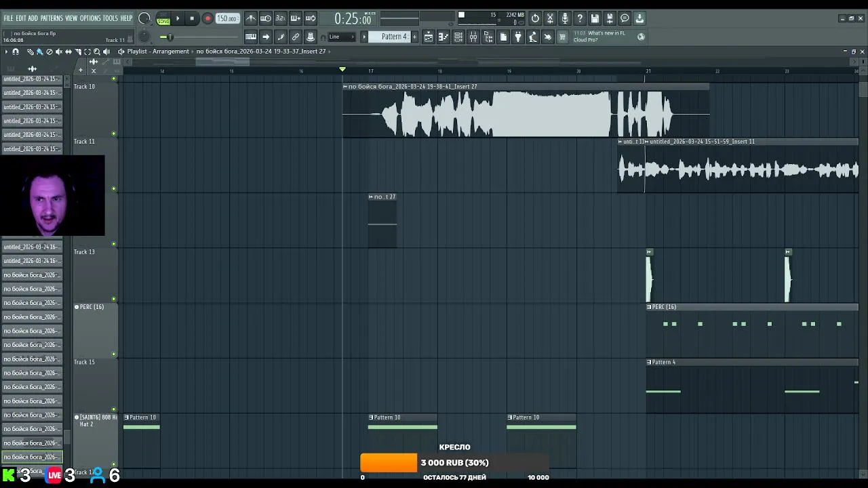Open the FILE menu

pos(9,18)
